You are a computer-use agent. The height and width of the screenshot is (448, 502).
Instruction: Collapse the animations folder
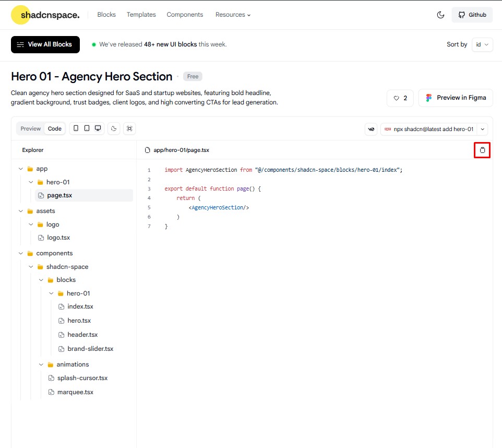tap(41, 364)
